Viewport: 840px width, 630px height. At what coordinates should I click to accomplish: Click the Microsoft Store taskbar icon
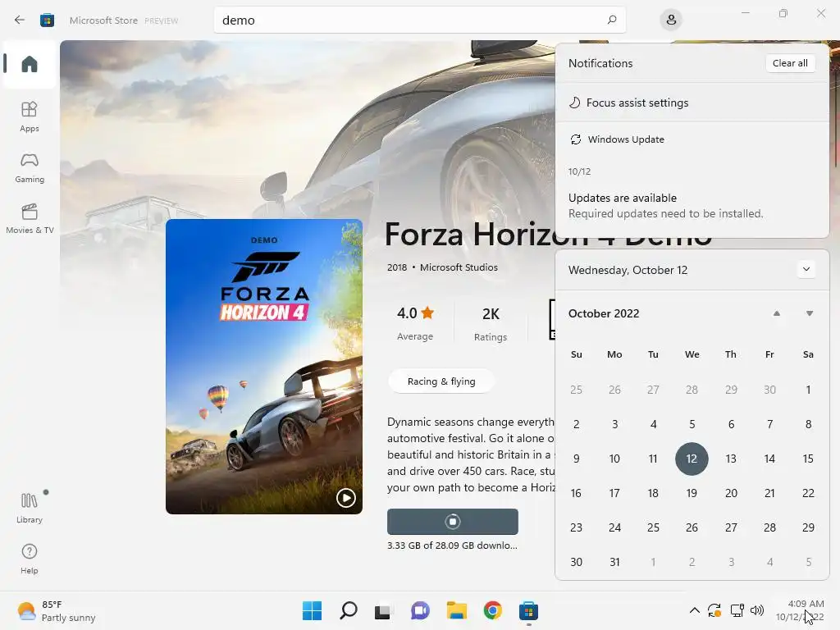point(528,610)
